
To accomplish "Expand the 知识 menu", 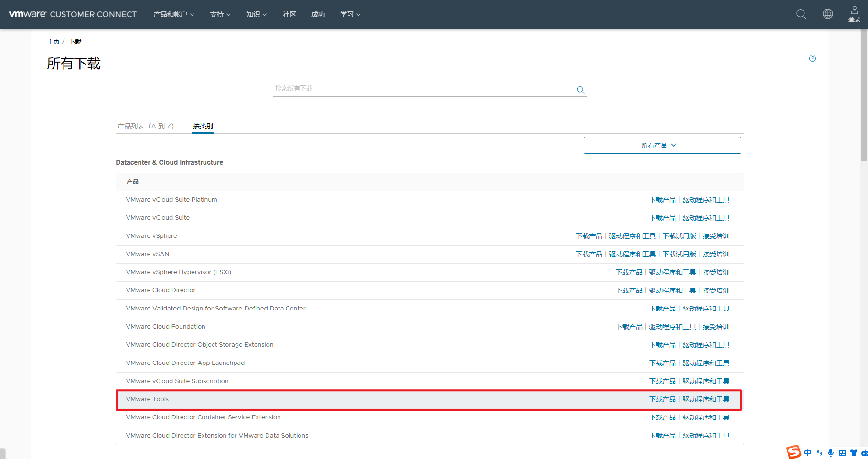I will (x=256, y=14).
